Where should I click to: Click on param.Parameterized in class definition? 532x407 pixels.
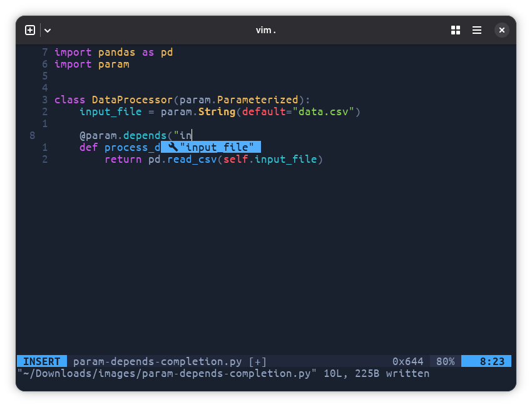[x=239, y=100]
